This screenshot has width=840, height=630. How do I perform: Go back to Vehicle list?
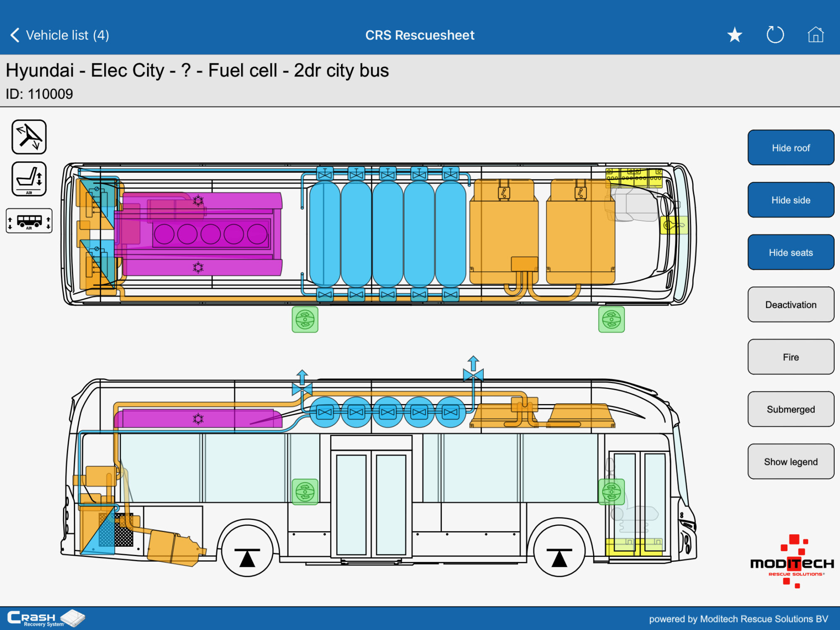coord(59,35)
